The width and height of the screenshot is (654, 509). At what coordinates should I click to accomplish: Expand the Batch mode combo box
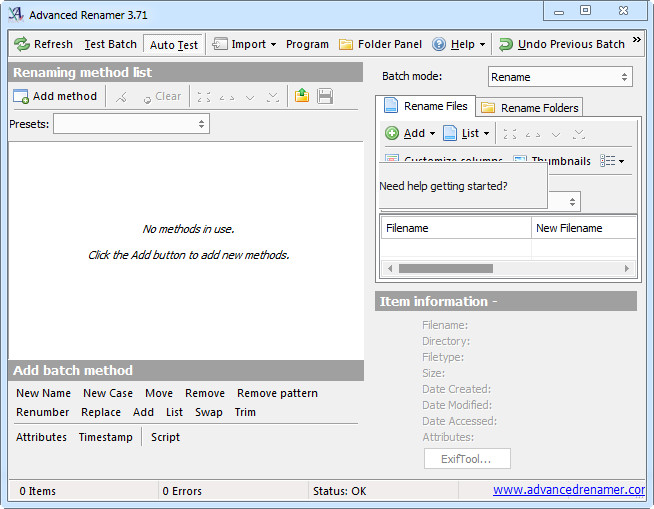click(x=560, y=77)
